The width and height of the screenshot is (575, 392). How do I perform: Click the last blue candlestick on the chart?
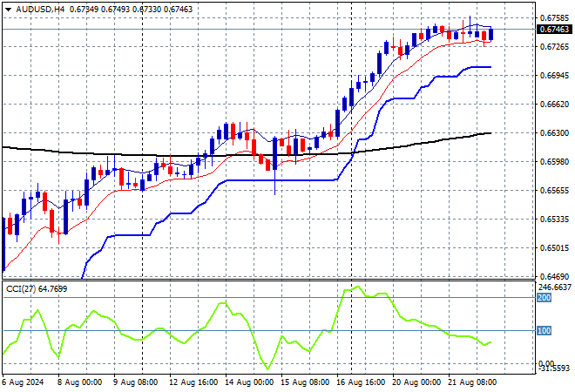pos(492,34)
